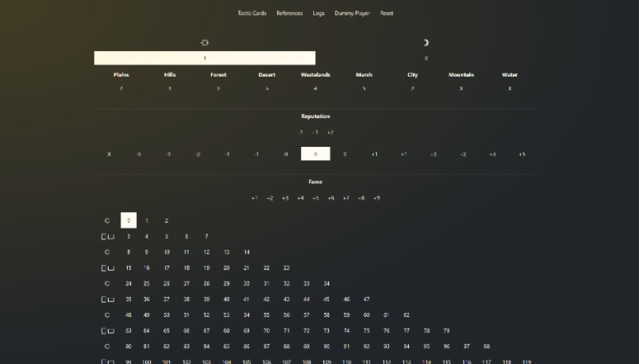Image resolution: width=639 pixels, height=364 pixels.
Task: Select X on the reputation track
Action: 109,155
